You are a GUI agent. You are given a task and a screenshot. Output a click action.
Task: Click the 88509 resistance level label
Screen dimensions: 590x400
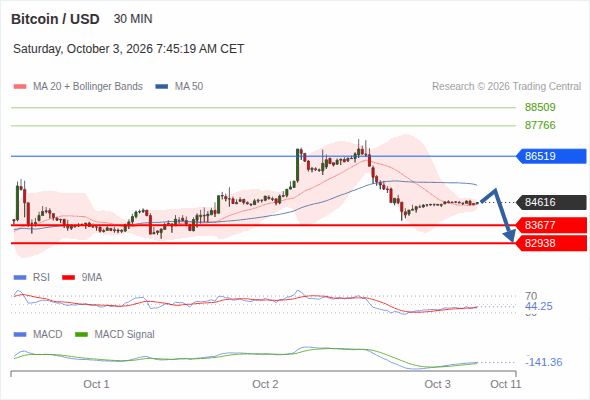point(540,107)
